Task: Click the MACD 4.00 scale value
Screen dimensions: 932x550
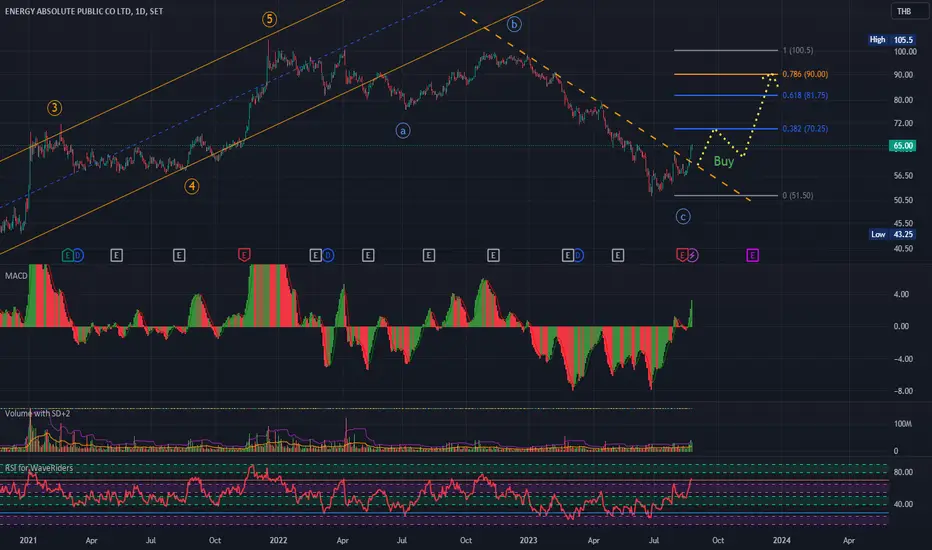Action: tap(901, 294)
